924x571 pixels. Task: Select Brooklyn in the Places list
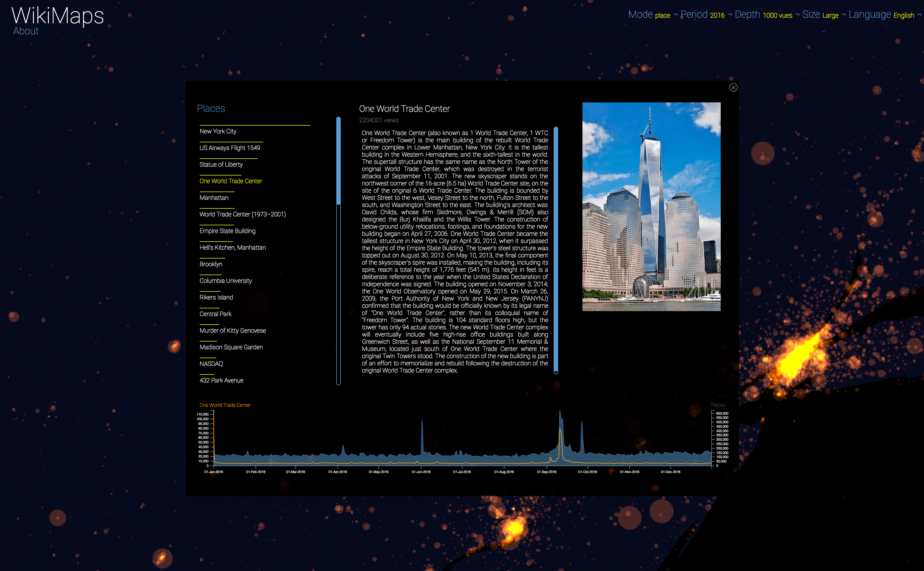pos(210,264)
